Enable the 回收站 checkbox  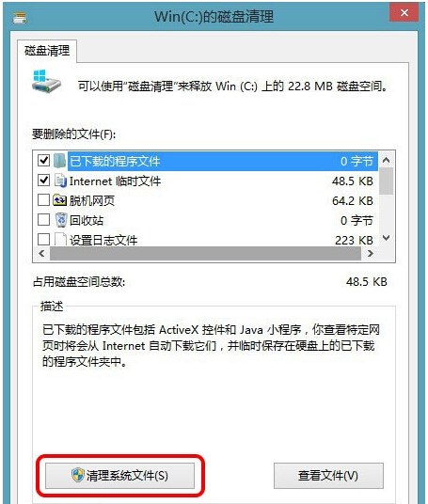(x=43, y=220)
